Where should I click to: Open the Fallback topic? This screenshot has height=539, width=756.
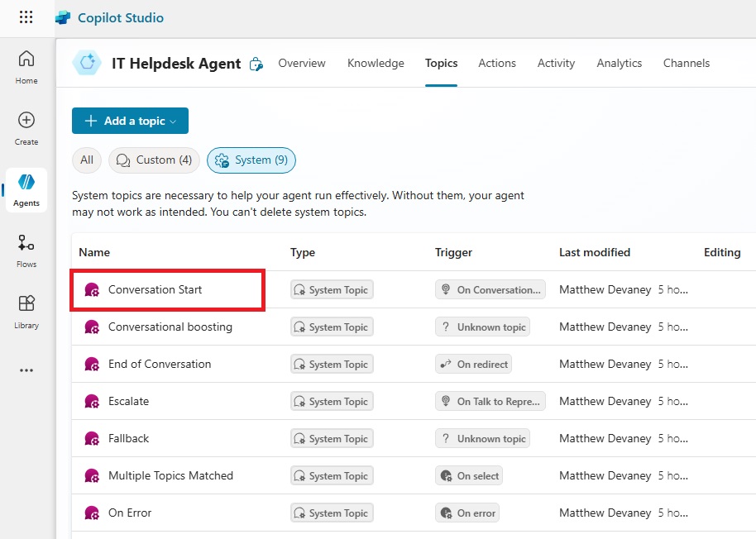pyautogui.click(x=129, y=438)
